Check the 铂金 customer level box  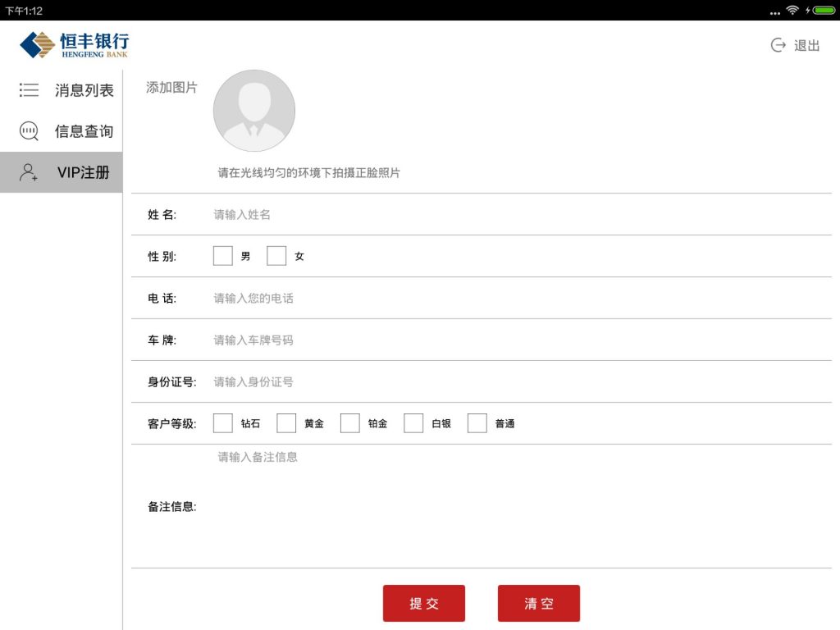350,423
